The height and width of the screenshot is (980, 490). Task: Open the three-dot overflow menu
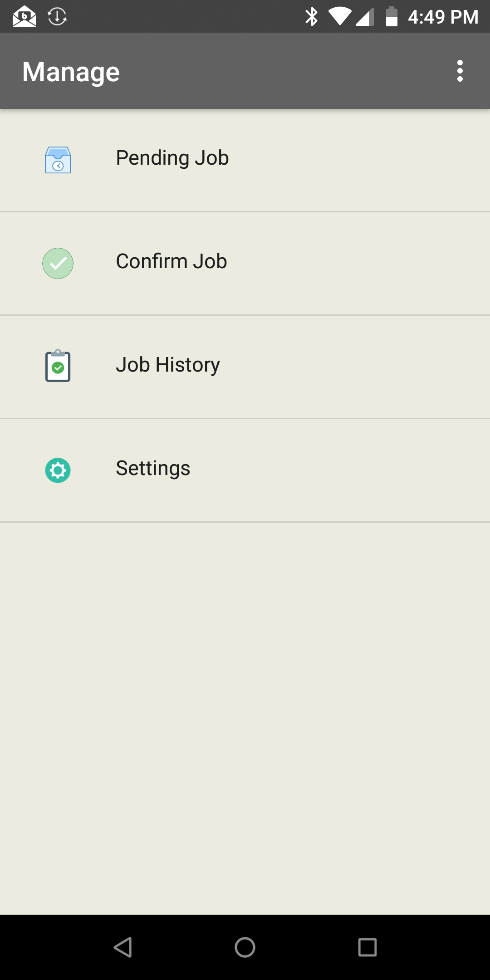[x=460, y=71]
